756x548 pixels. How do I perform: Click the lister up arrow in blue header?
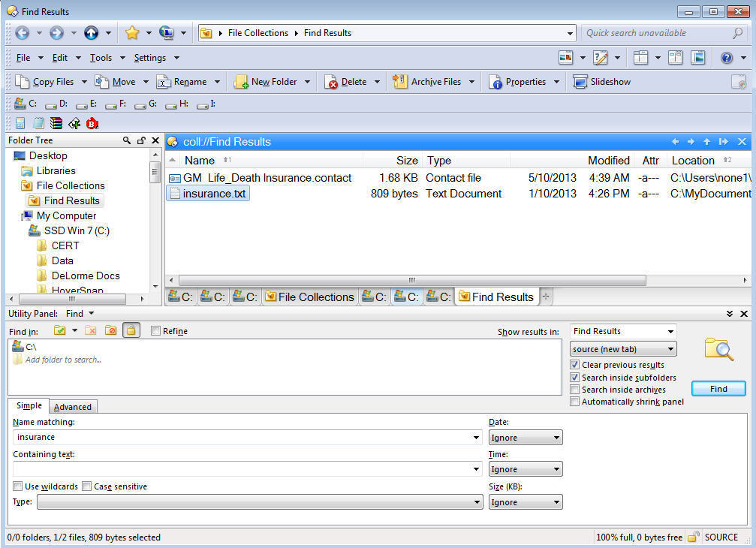(706, 142)
